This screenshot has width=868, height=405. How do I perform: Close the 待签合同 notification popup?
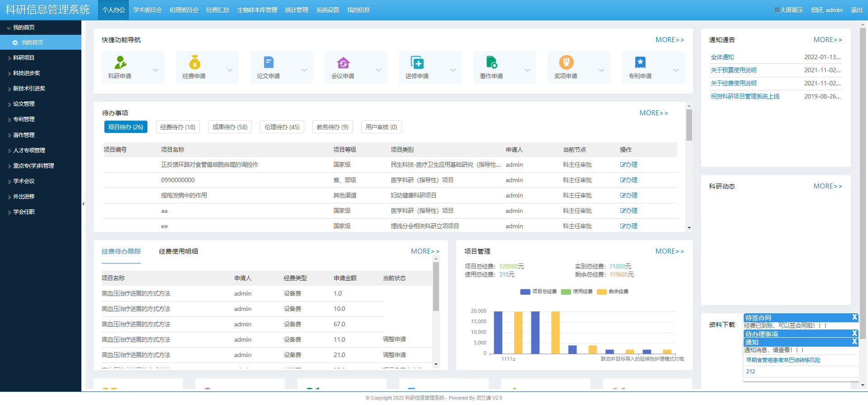pyautogui.click(x=854, y=317)
